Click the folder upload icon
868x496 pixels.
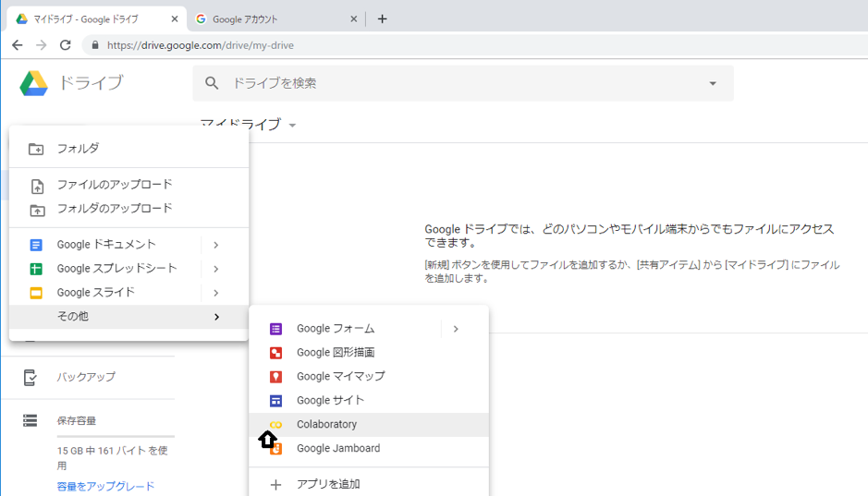(x=37, y=210)
